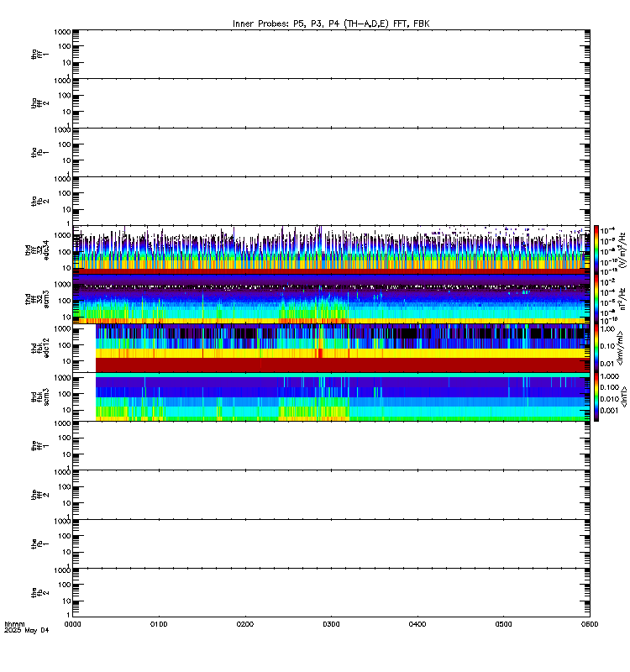Click the '0500' time axis label
Screen dimensions: 630x672
[503, 624]
